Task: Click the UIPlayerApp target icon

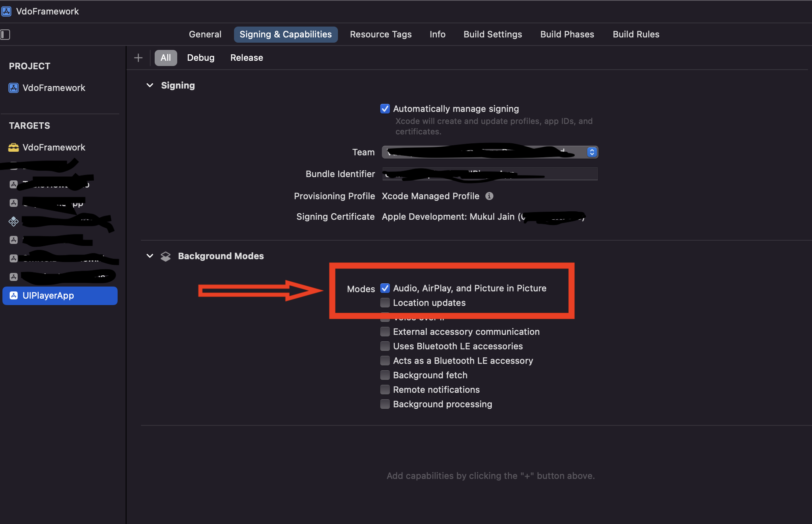Action: coord(14,295)
